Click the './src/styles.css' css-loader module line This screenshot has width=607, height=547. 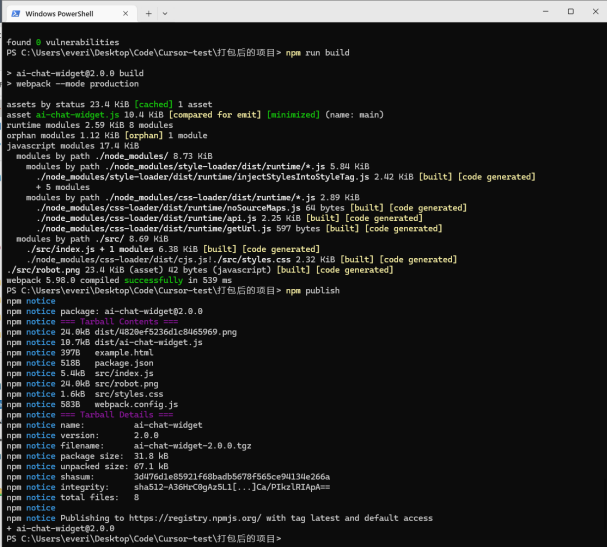242,259
